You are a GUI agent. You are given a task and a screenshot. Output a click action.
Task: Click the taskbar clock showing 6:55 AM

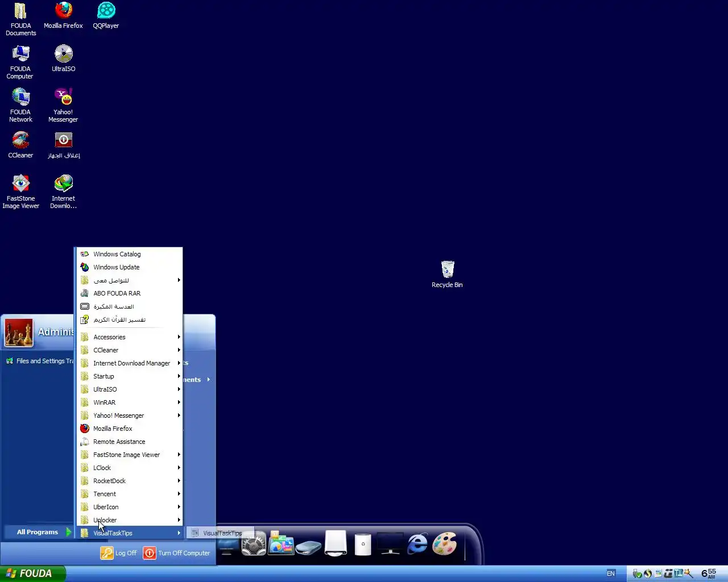[x=709, y=573]
